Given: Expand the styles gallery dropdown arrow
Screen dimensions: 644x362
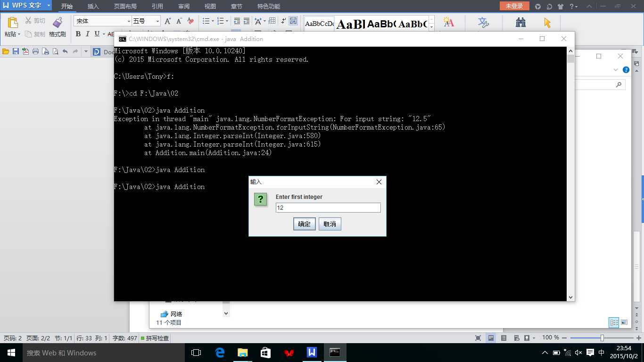Looking at the screenshot, I should (431, 27).
